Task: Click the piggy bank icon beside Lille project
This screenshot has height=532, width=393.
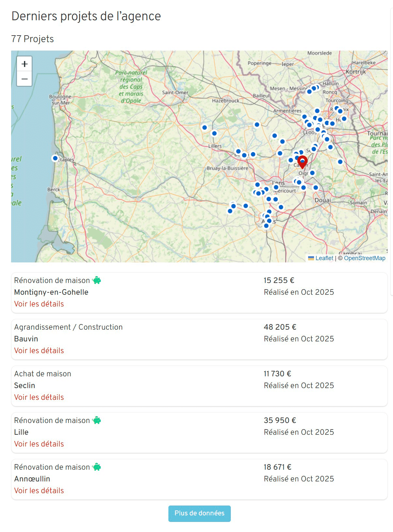Action: click(x=97, y=420)
